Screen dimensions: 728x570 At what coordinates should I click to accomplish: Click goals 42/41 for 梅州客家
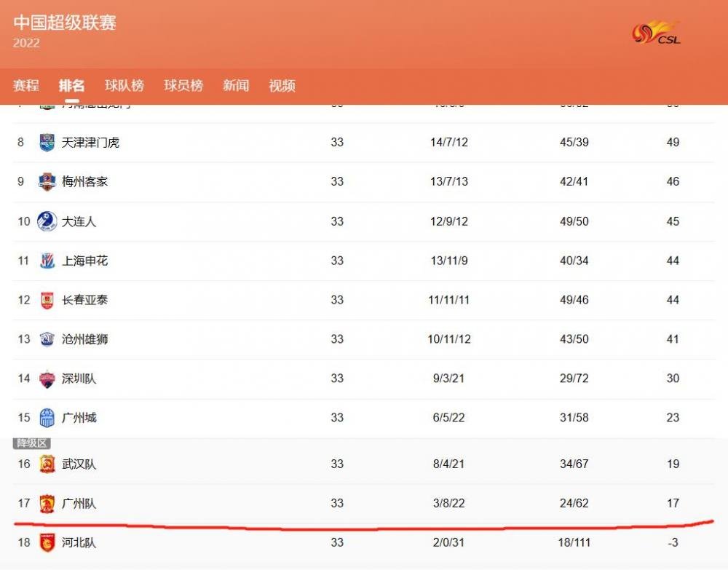(x=574, y=181)
